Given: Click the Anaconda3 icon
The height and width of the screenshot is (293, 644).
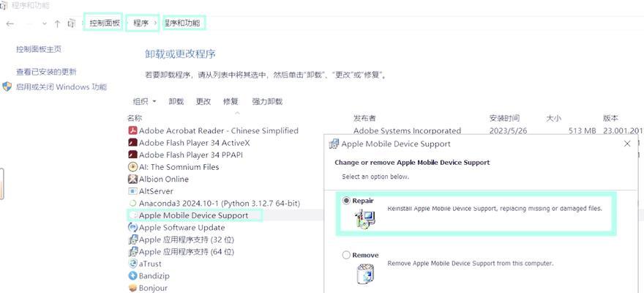Looking at the screenshot, I should [132, 204].
